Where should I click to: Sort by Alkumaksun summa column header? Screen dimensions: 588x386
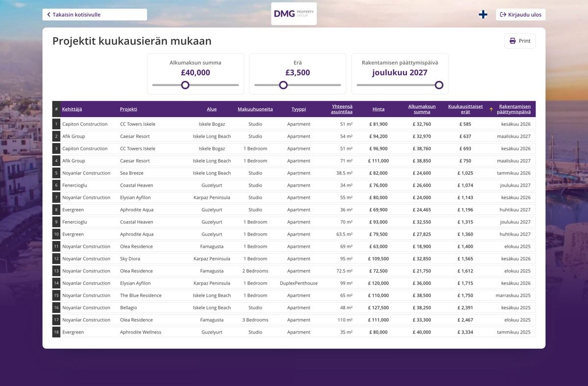coord(422,109)
